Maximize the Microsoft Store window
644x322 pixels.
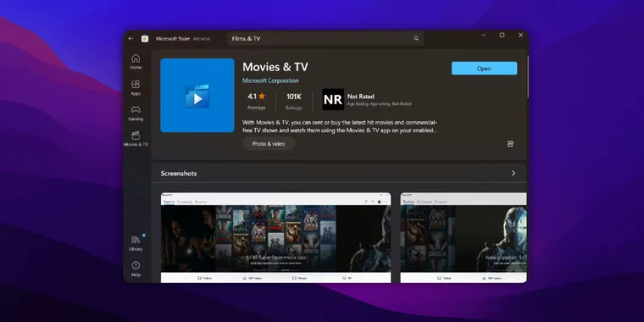click(502, 36)
